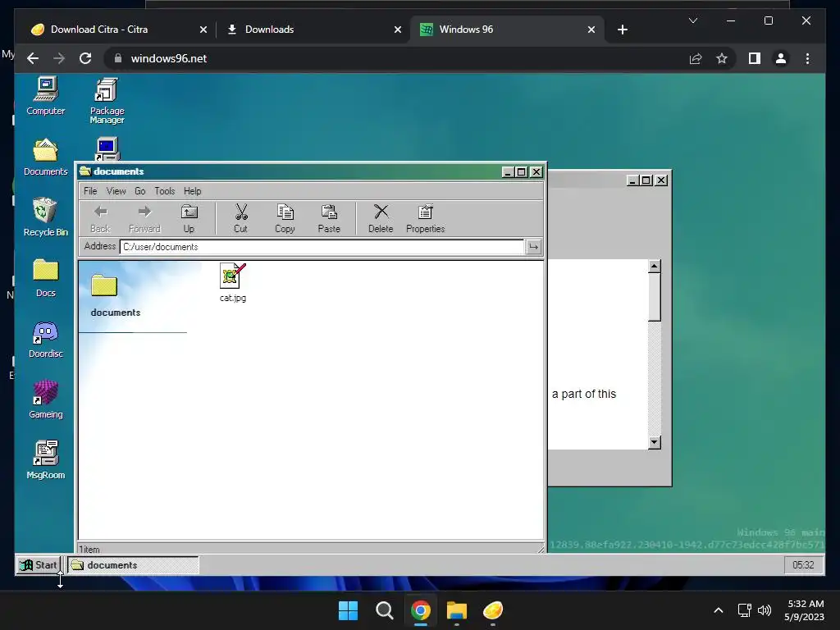The width and height of the screenshot is (840, 630).
Task: Open the File menu
Action: coord(90,191)
